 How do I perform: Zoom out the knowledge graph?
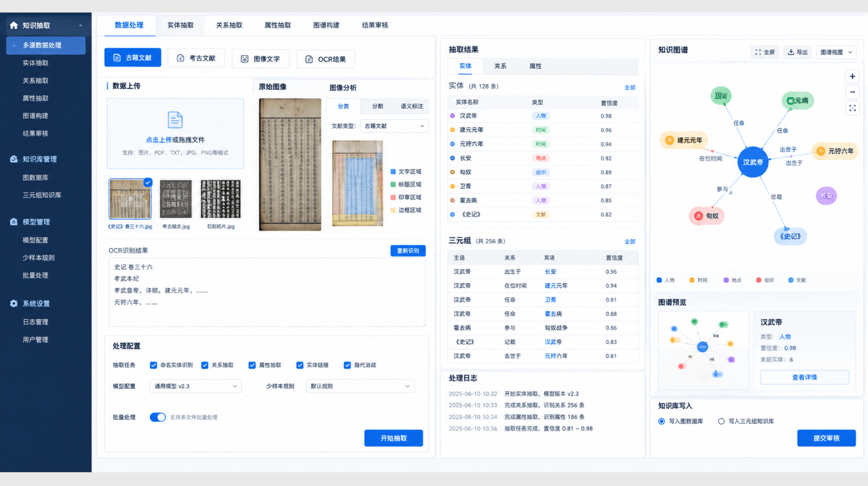(852, 92)
